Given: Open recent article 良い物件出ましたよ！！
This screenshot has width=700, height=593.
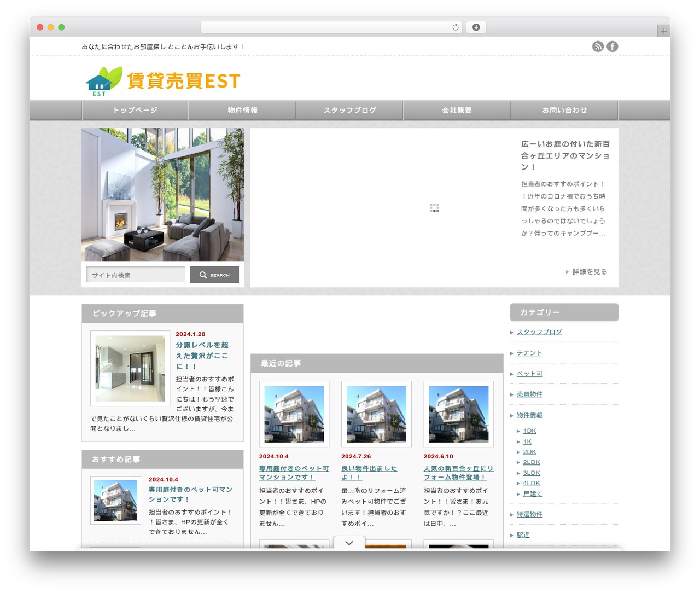Looking at the screenshot, I should [370, 473].
